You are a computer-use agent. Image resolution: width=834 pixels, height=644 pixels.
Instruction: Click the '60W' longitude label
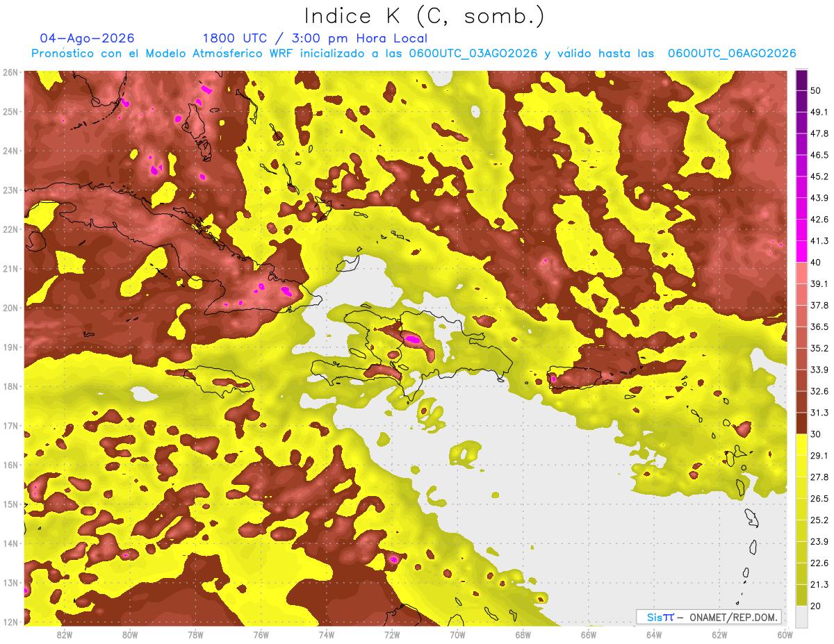tap(785, 634)
